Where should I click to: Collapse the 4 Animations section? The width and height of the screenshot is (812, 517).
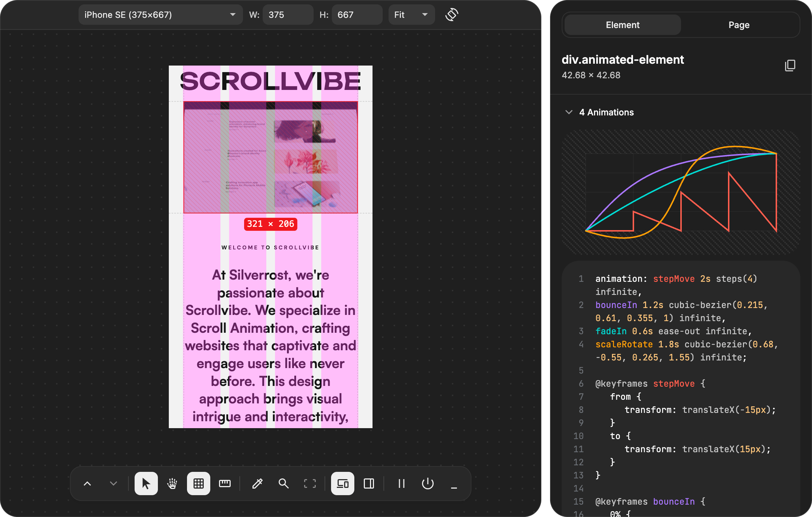pos(569,112)
